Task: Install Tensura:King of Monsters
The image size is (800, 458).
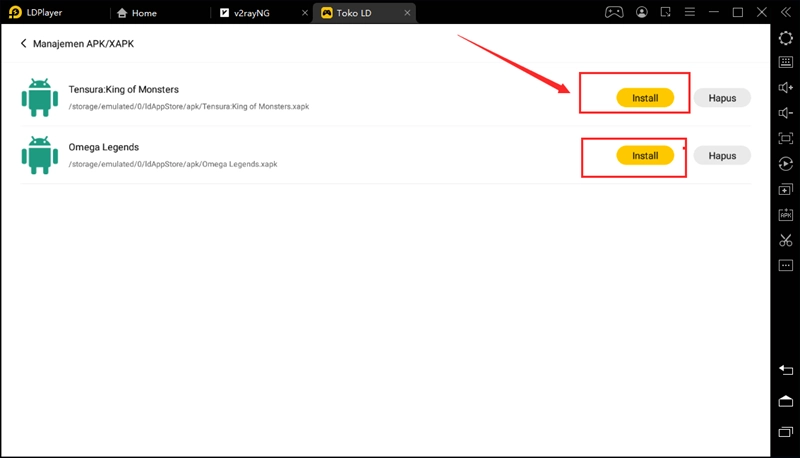Action: click(x=645, y=98)
